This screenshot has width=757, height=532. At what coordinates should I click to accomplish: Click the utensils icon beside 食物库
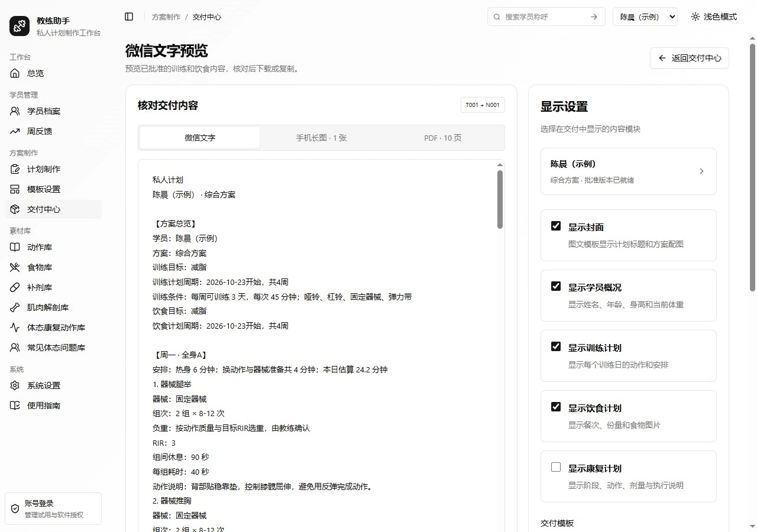click(x=15, y=267)
